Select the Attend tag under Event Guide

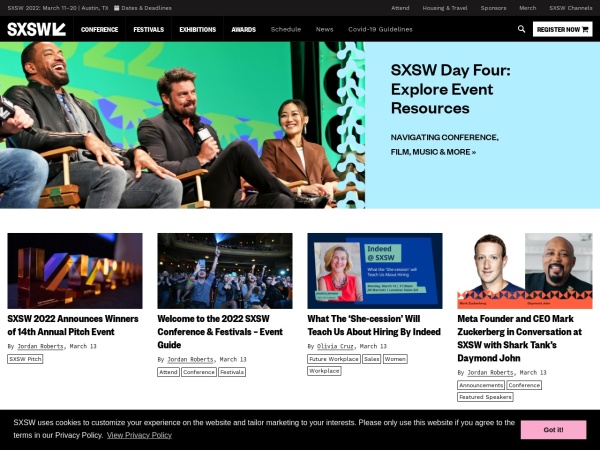point(168,372)
